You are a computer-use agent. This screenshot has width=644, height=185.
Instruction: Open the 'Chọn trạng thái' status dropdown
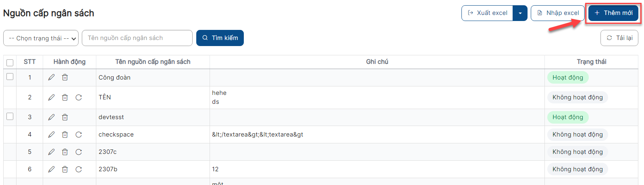(41, 38)
